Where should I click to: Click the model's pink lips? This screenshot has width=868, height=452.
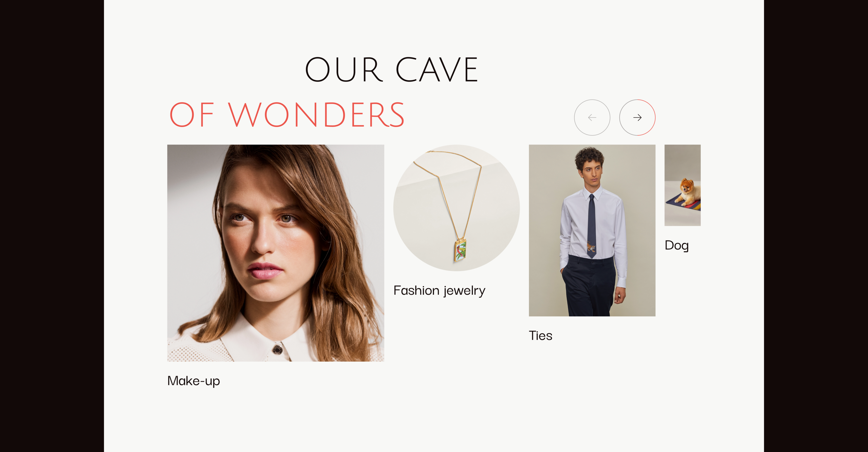tap(265, 271)
